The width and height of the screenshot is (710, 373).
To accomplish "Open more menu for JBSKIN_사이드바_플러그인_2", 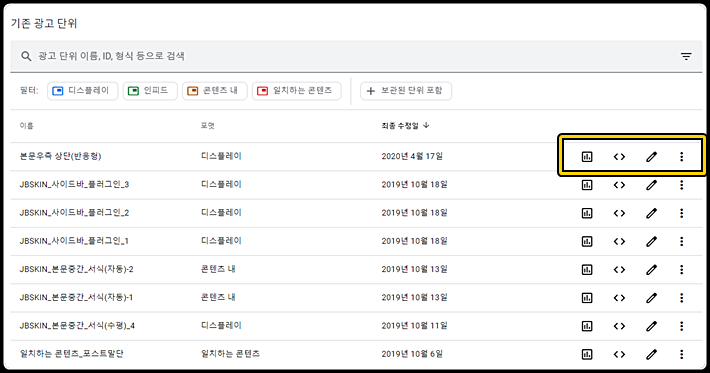I will tap(681, 213).
